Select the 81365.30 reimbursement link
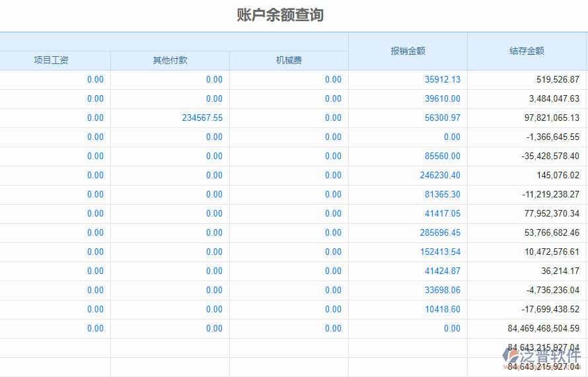 pyautogui.click(x=442, y=195)
